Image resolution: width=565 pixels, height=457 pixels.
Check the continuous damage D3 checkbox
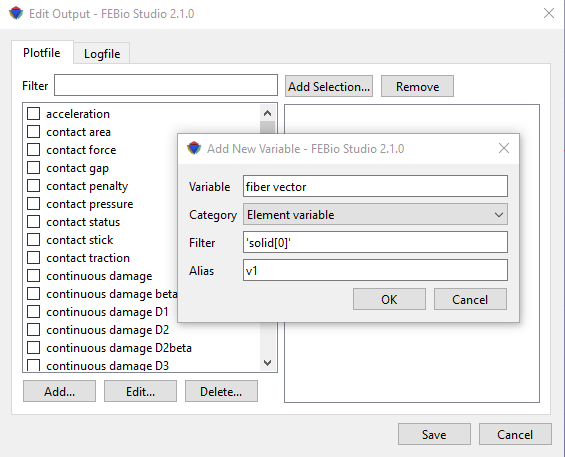point(34,365)
